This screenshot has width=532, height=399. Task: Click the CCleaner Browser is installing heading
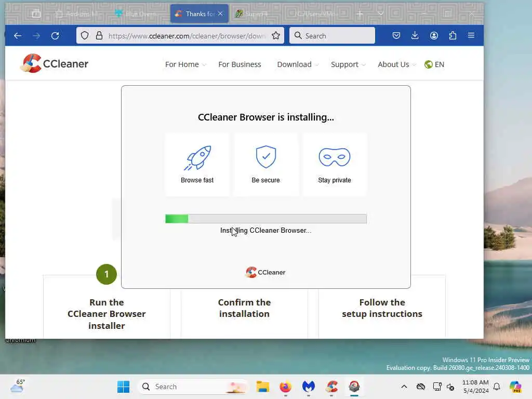[266, 117]
